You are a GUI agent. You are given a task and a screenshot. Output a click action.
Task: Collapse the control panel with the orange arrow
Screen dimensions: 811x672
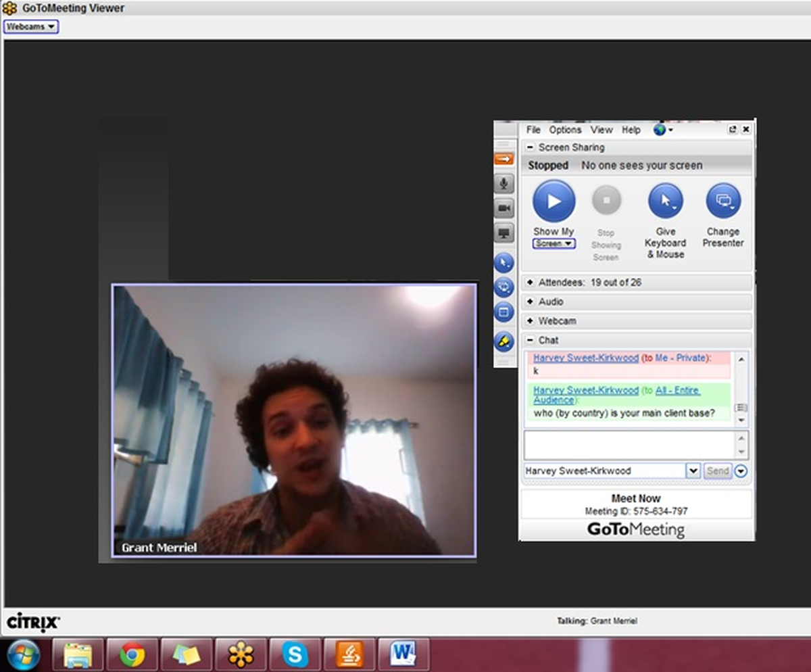tap(503, 159)
